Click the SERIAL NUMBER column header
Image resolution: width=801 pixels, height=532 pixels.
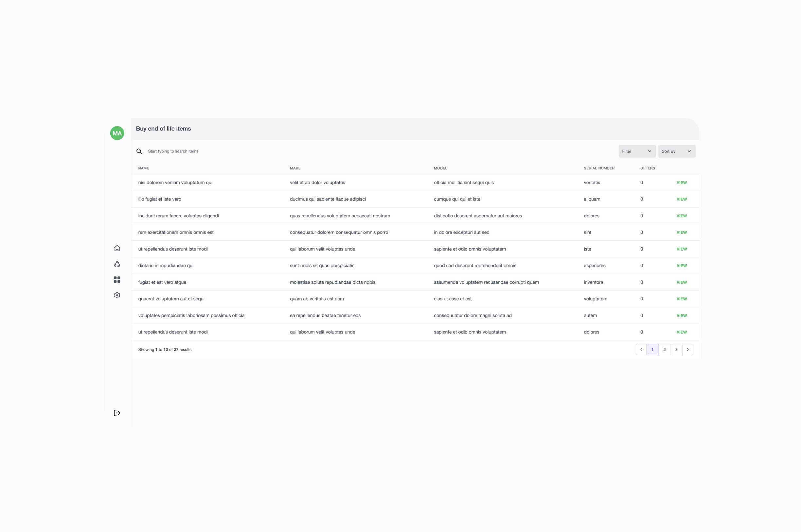point(599,168)
